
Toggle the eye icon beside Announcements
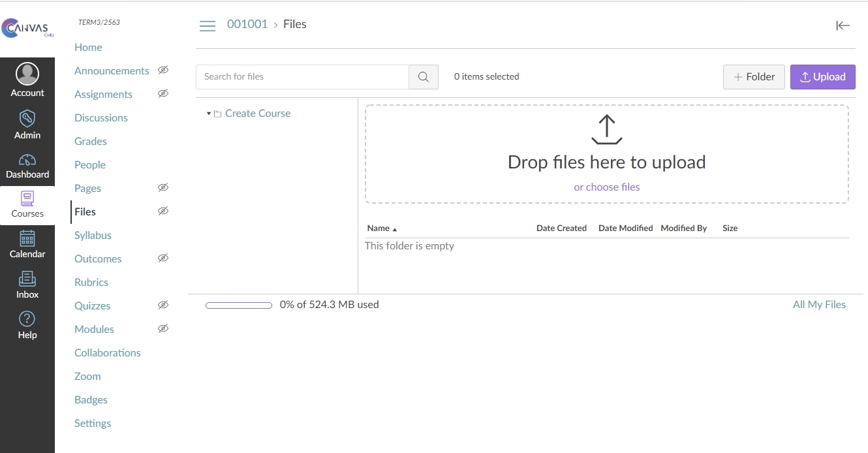pyautogui.click(x=163, y=70)
